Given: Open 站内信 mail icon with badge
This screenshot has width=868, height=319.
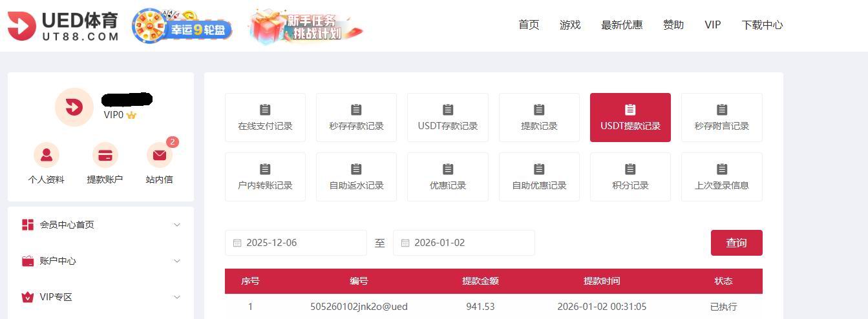Looking at the screenshot, I should point(160,156).
